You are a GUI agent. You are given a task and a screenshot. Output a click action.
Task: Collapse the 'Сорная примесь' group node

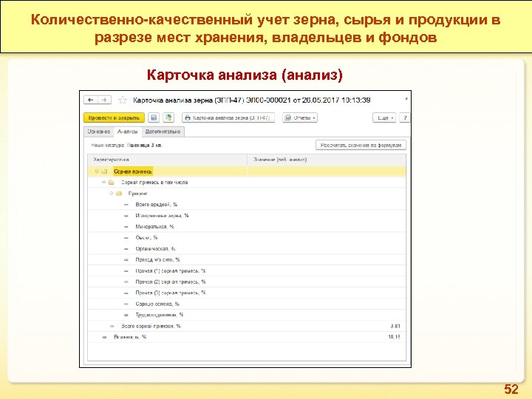point(97,171)
